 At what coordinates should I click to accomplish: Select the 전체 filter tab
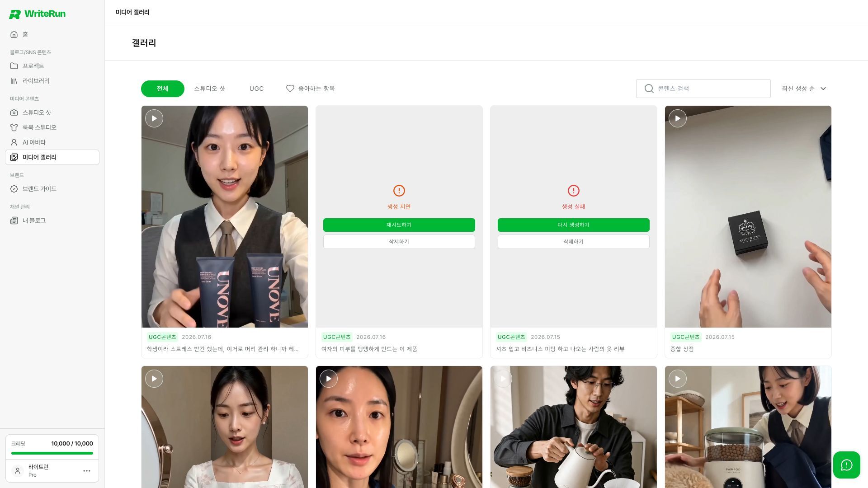click(x=163, y=89)
